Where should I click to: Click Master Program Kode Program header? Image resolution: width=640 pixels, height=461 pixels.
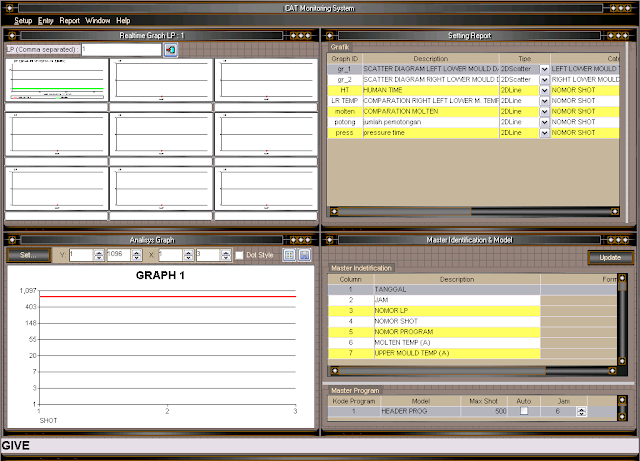point(353,401)
